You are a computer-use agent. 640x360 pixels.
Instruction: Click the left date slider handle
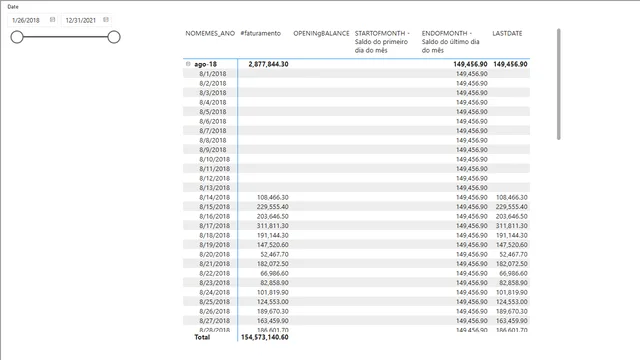17,37
